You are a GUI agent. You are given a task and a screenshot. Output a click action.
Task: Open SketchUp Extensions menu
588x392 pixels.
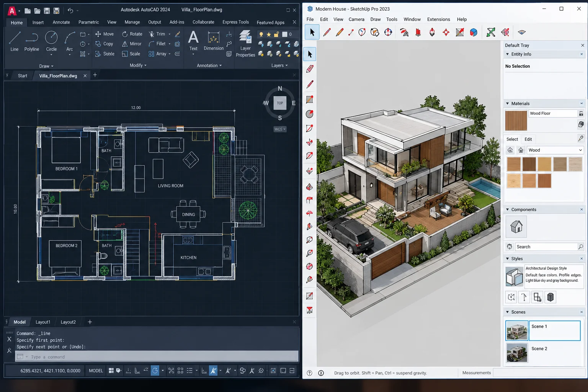[x=439, y=20]
